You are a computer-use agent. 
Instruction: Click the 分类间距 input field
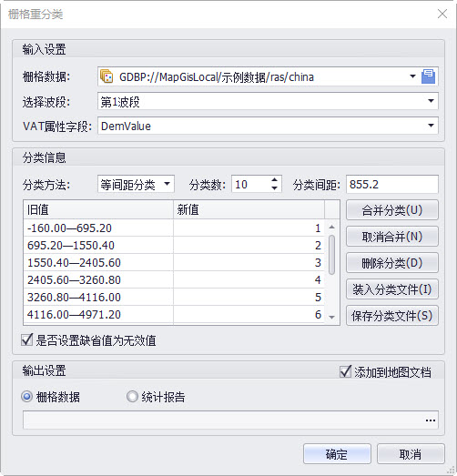tap(392, 184)
